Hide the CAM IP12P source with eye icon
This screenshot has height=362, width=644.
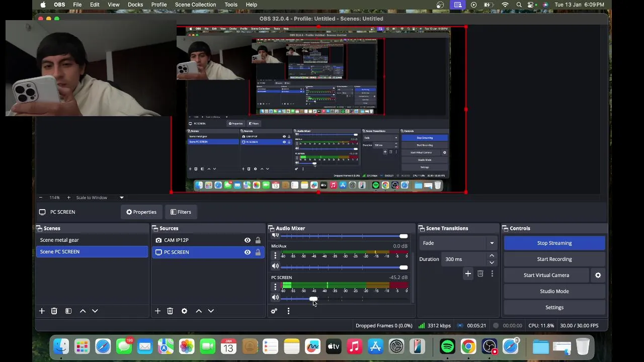[x=248, y=240]
